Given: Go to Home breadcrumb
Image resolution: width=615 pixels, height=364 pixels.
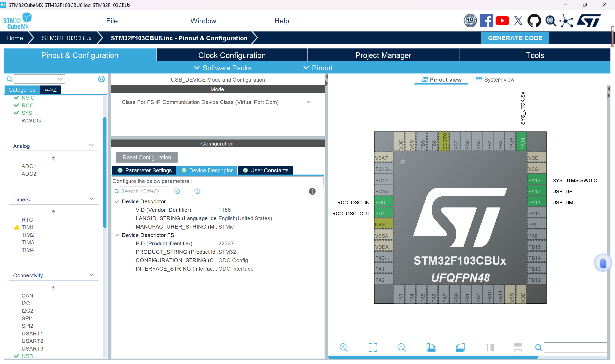Looking at the screenshot, I should [15, 38].
